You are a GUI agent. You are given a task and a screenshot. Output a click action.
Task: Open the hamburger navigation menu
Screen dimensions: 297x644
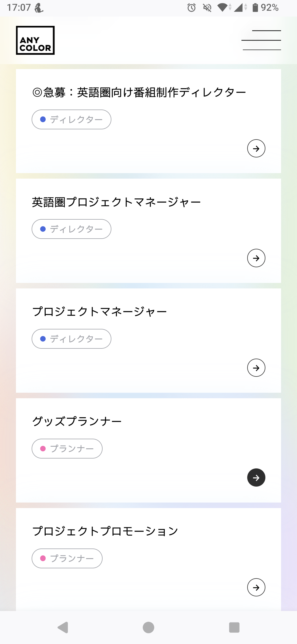point(262,40)
